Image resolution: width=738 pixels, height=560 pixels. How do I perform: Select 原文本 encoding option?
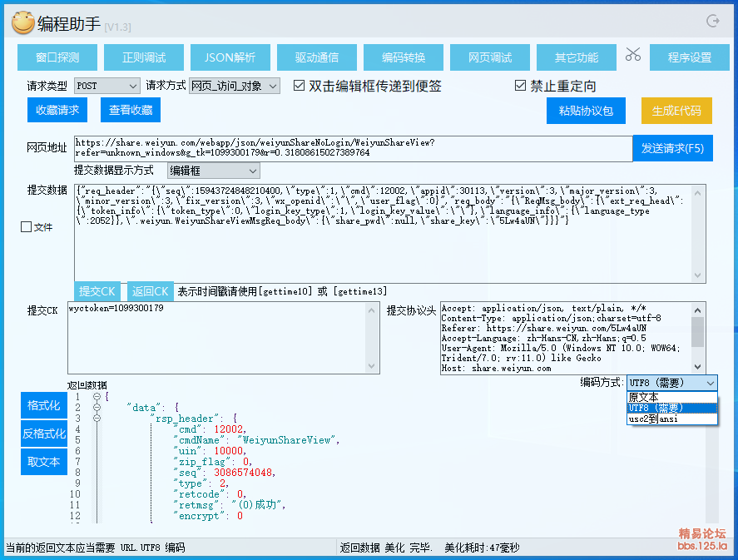(672, 397)
